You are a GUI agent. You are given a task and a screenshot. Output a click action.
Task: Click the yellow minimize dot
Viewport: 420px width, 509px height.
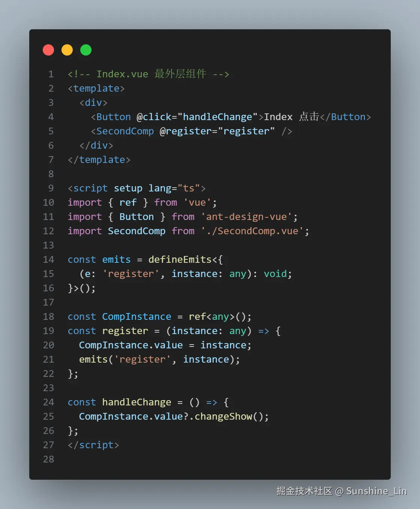tap(67, 50)
